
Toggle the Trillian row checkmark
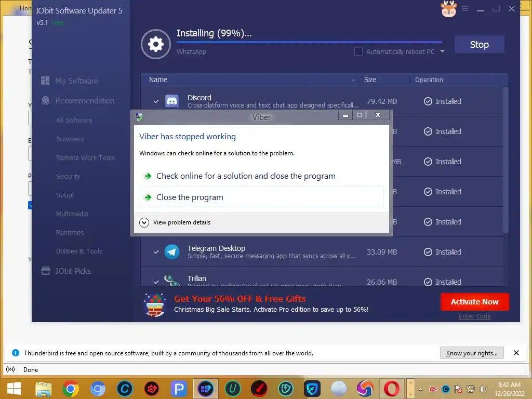156,282
